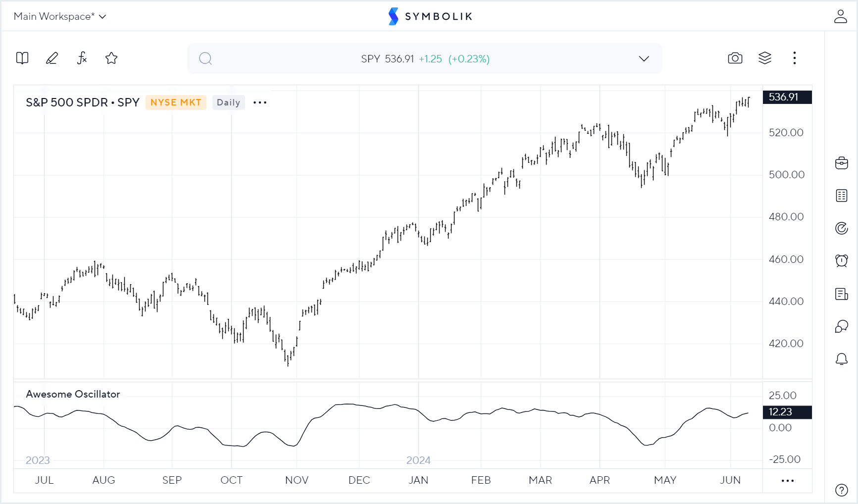Click the NOV time axis label

(297, 480)
